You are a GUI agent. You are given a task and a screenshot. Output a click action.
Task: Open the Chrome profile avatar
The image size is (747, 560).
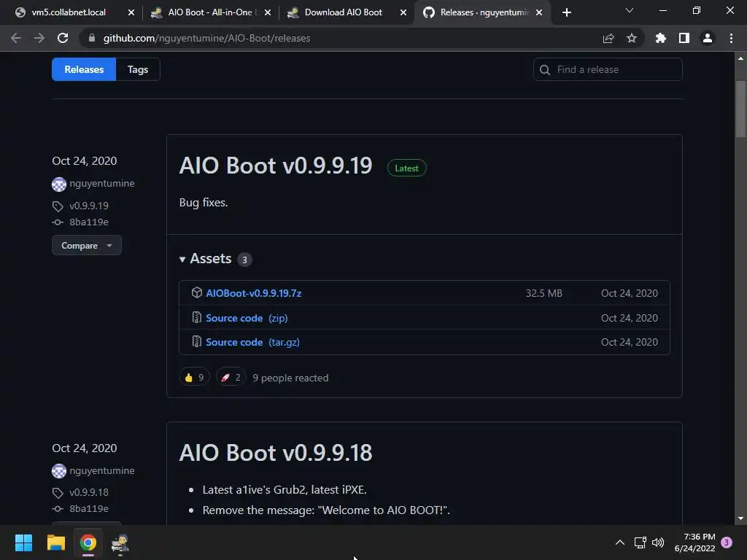pyautogui.click(x=708, y=38)
